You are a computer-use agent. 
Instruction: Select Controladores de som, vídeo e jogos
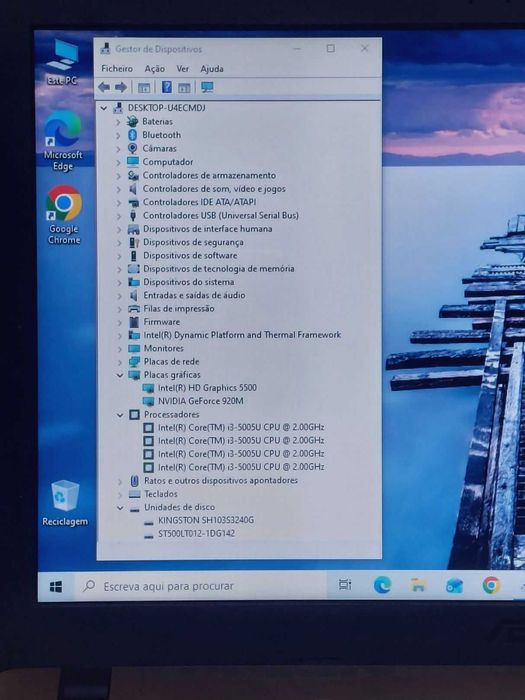pos(214,189)
